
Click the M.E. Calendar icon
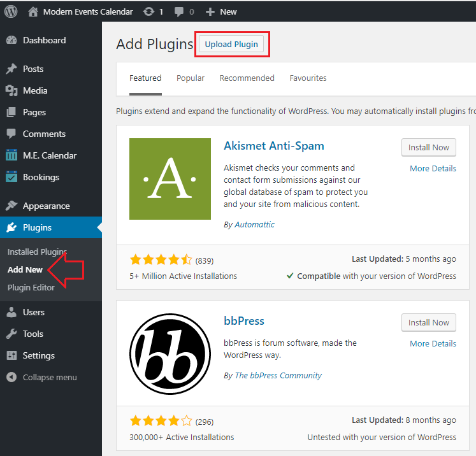click(x=11, y=155)
